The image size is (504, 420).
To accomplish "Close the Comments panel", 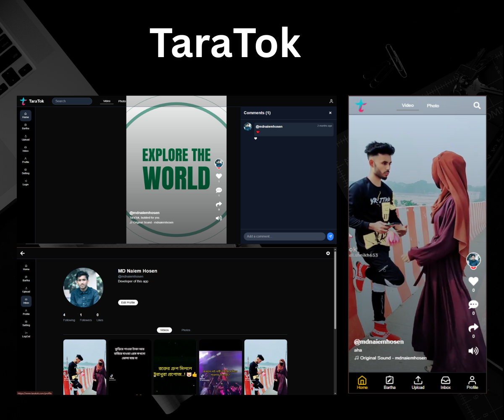I will coord(330,113).
